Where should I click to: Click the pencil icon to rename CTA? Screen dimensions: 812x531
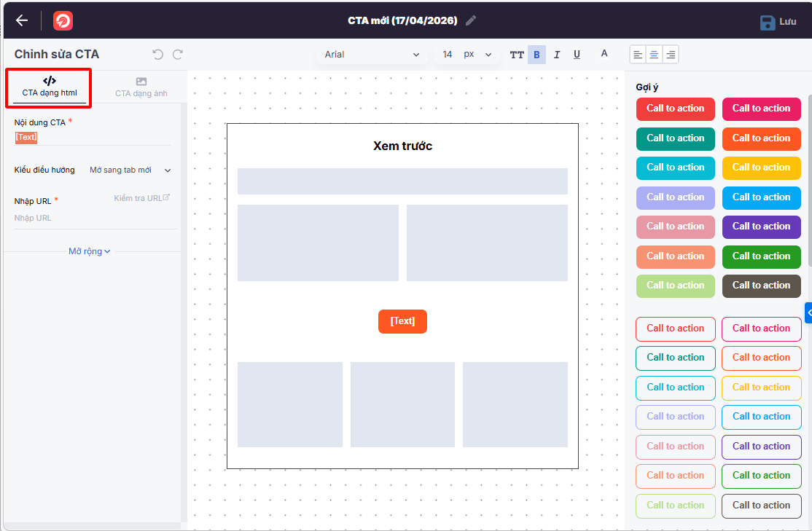[471, 20]
